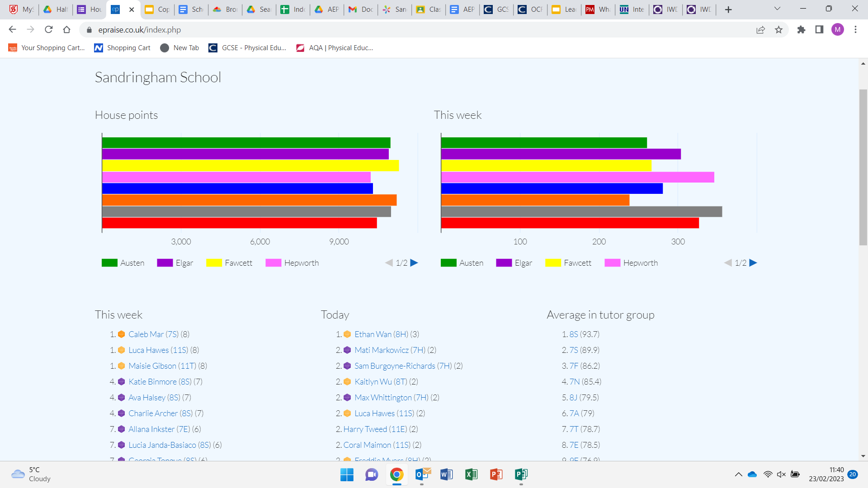This screenshot has height=488, width=868.
Task: Open Sam Burgoyne-Richards (7H) link
Action: tap(403, 366)
